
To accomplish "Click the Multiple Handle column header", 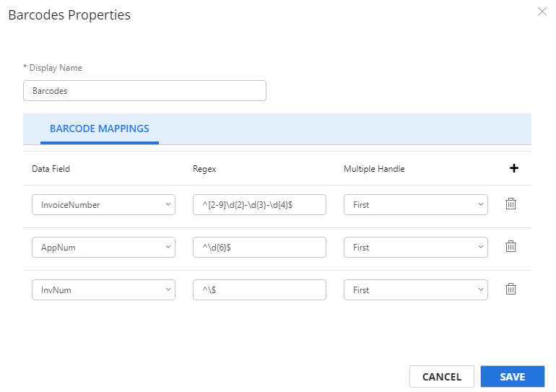I will click(374, 169).
